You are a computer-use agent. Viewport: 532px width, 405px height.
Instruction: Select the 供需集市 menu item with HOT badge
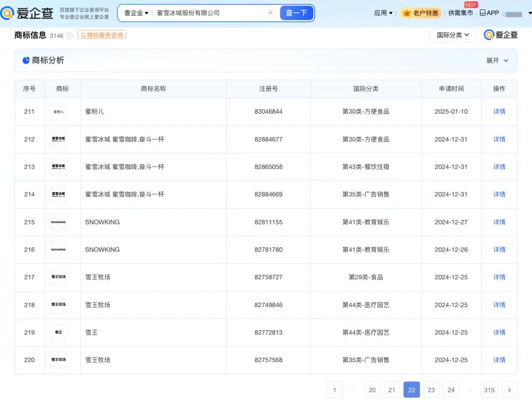[460, 13]
